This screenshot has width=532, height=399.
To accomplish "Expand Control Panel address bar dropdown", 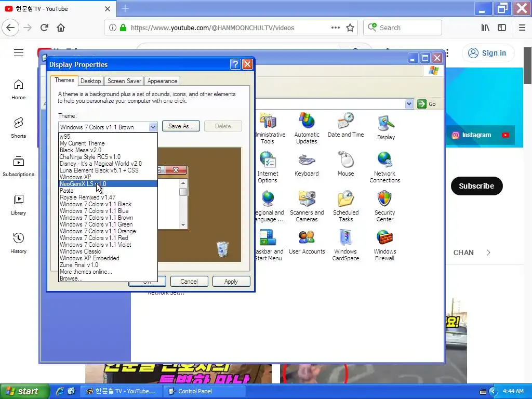I will (409, 104).
